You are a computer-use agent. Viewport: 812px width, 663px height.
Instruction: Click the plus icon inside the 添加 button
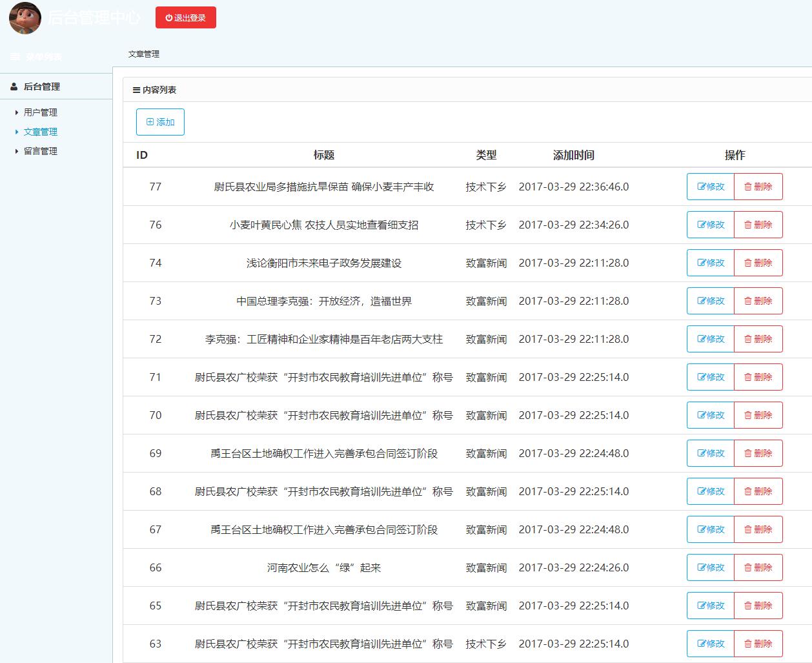[x=150, y=121]
